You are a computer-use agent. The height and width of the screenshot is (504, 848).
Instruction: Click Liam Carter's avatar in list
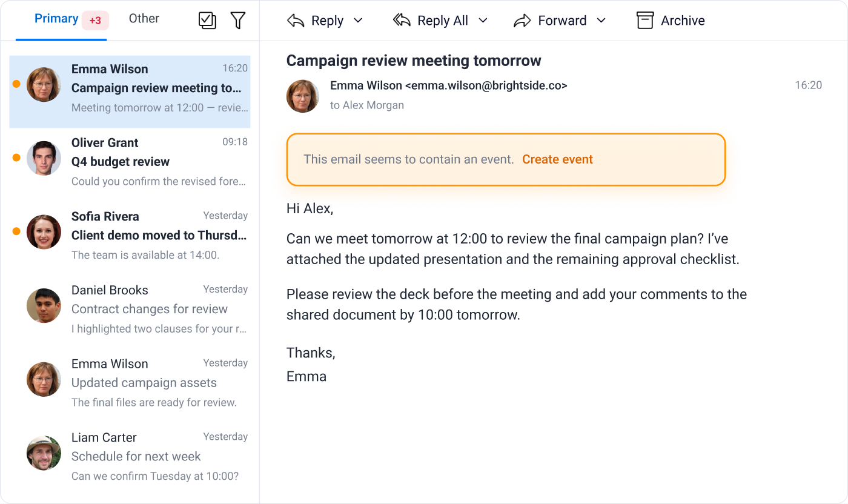(44, 453)
